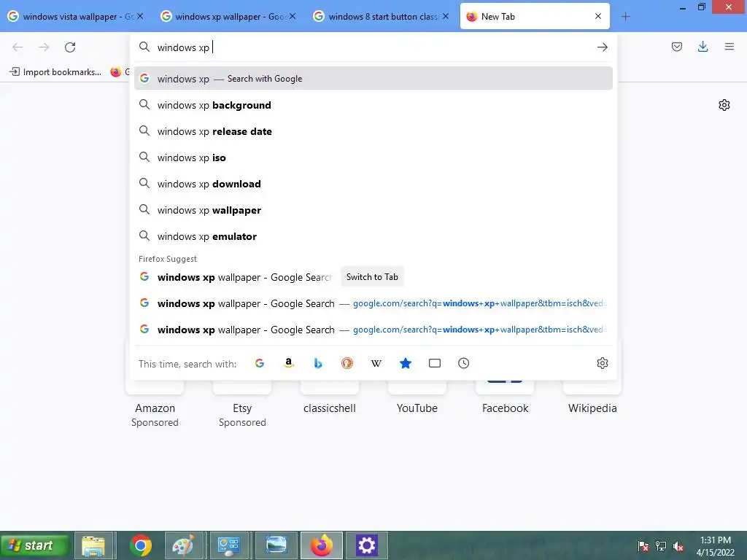Open Etsy sponsored shortcut
Screen dimensions: 747x560
pyautogui.click(x=242, y=408)
